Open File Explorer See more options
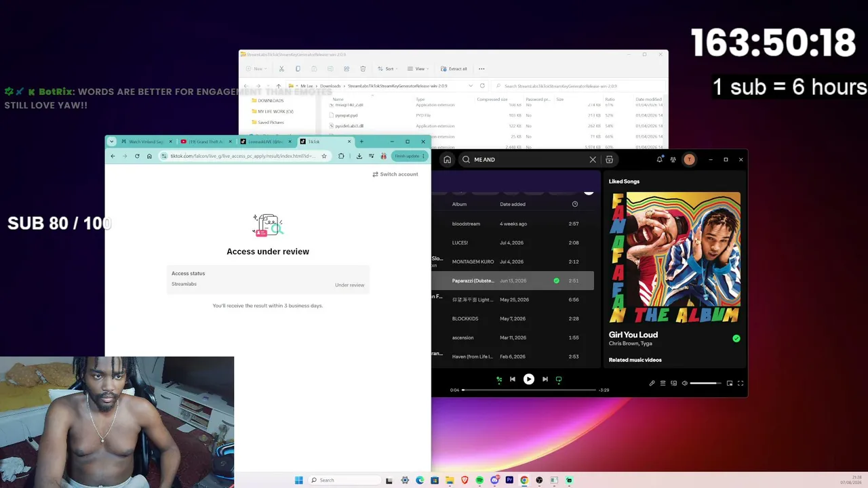This screenshot has height=488, width=868. click(x=481, y=68)
